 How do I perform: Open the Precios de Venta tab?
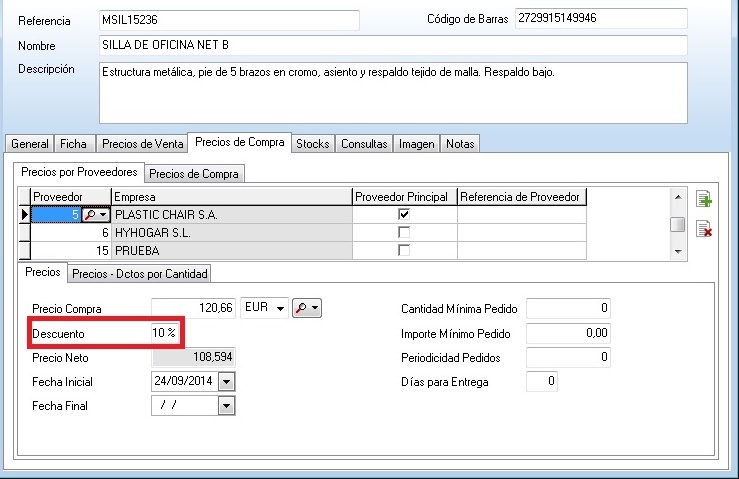coord(142,144)
